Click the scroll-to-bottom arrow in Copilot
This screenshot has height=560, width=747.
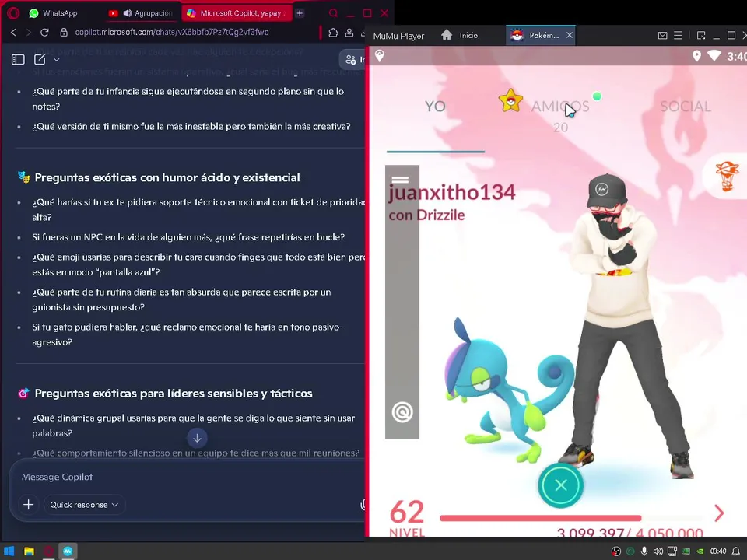[197, 438]
